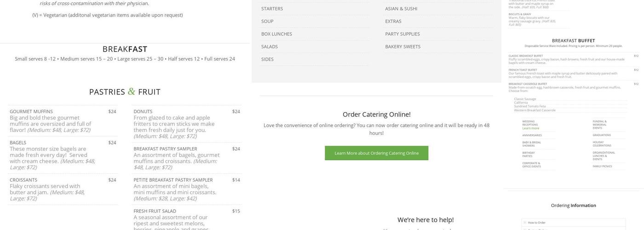Screen dimensions: 644x230
Task: Open the Soup menu category
Action: click(x=267, y=21)
